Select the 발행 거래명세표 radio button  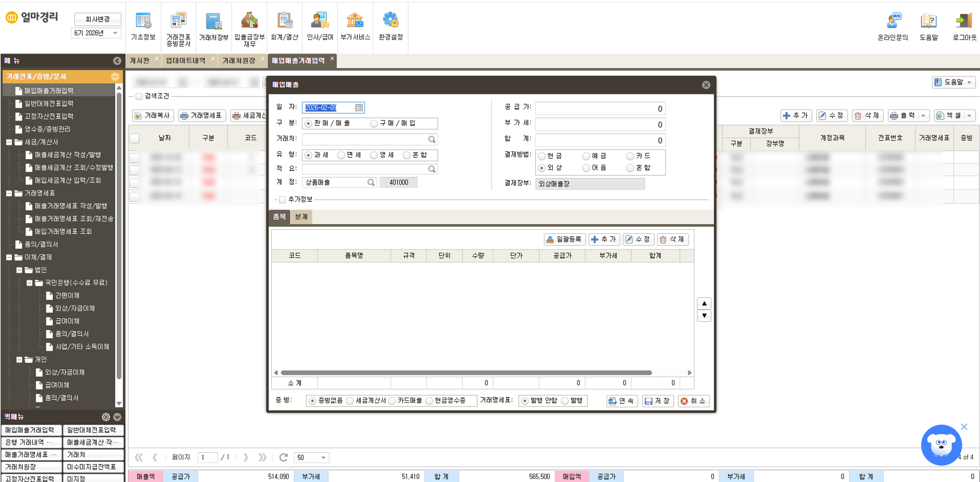pos(564,401)
